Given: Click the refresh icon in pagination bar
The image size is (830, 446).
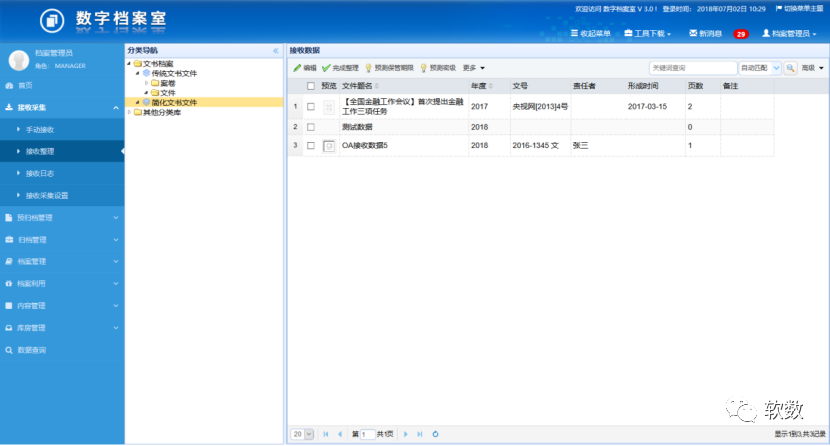Looking at the screenshot, I should coord(435,434).
